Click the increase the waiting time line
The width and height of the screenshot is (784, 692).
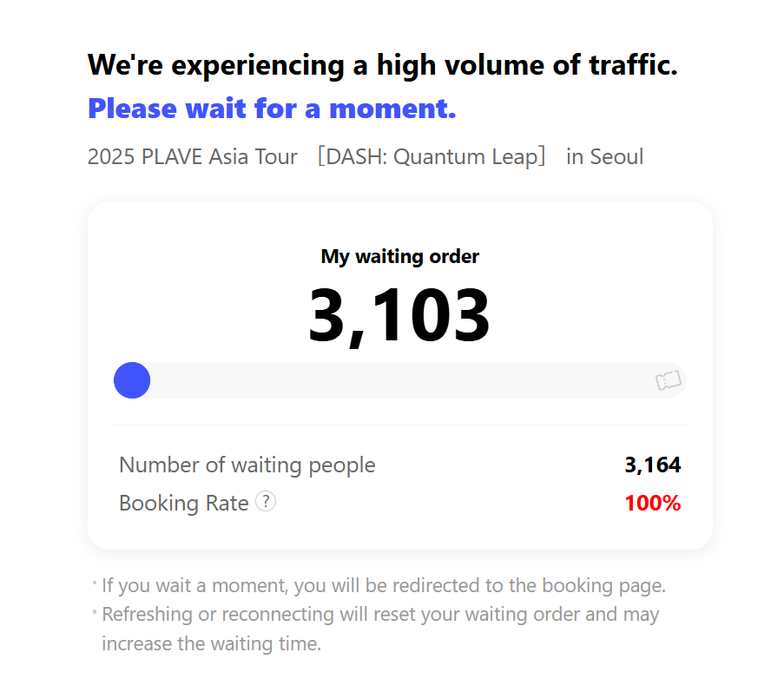point(211,643)
